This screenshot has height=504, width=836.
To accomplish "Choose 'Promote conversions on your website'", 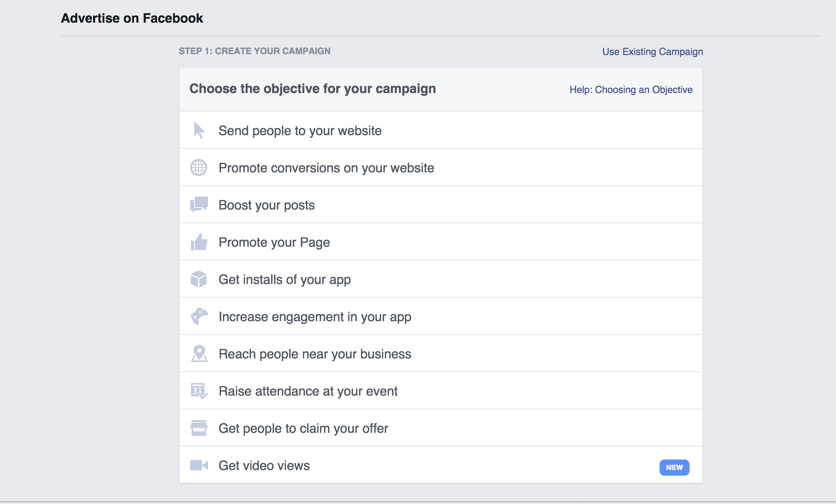I will [441, 167].
